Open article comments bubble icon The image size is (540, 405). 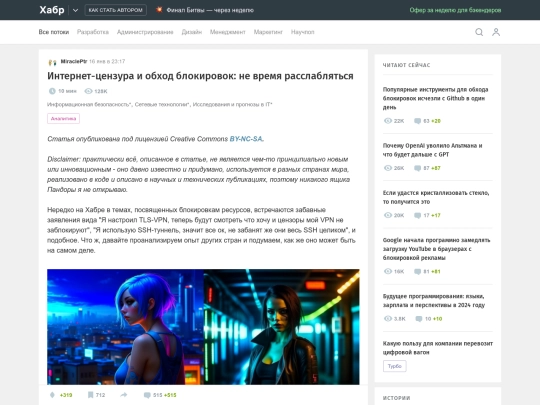tap(147, 395)
